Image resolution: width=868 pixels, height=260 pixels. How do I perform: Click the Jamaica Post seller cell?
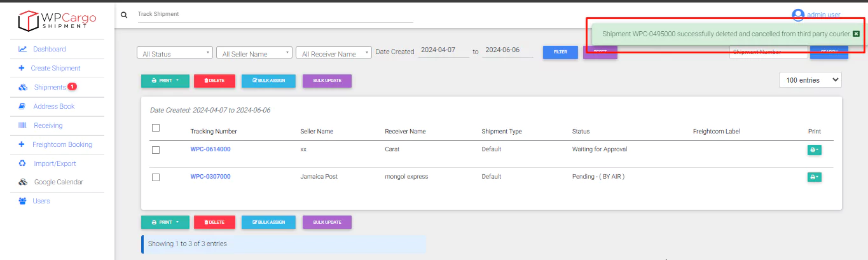coord(319,177)
